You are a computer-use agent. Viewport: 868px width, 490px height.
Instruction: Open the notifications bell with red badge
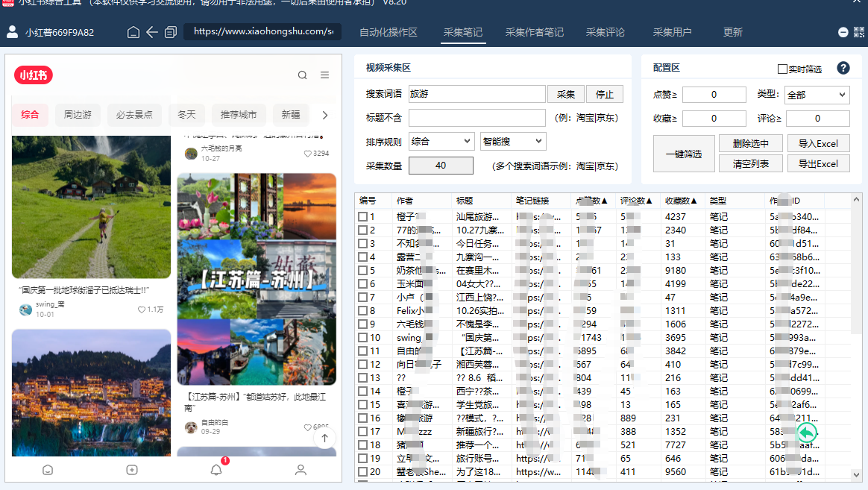[x=216, y=470]
